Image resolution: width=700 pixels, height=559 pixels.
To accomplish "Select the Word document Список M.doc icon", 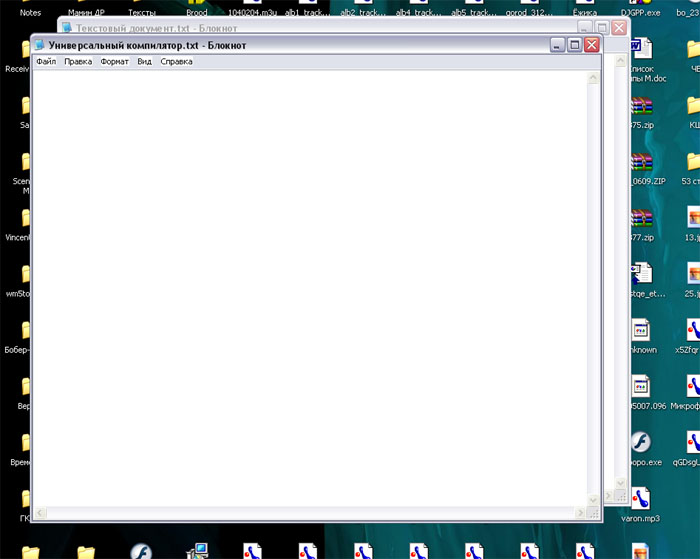I will click(642, 48).
